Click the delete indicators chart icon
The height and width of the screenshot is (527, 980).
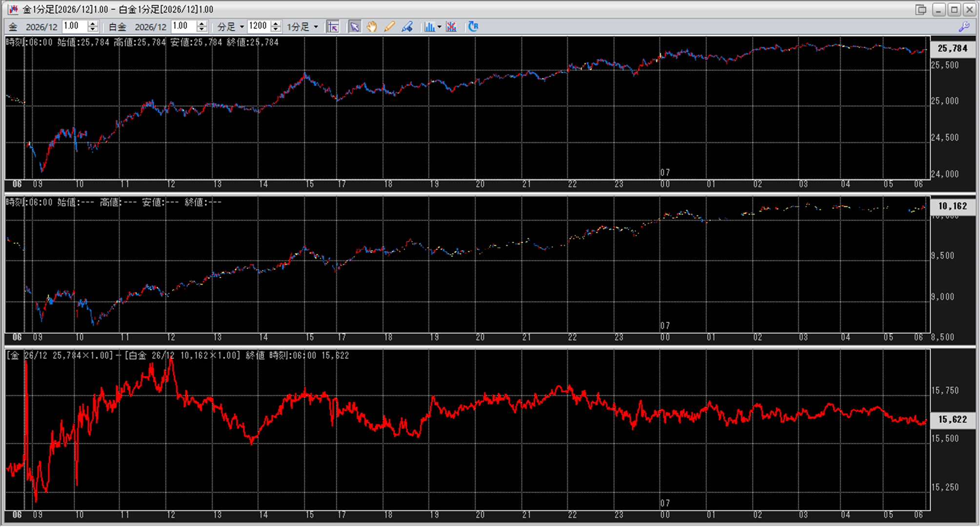[451, 27]
